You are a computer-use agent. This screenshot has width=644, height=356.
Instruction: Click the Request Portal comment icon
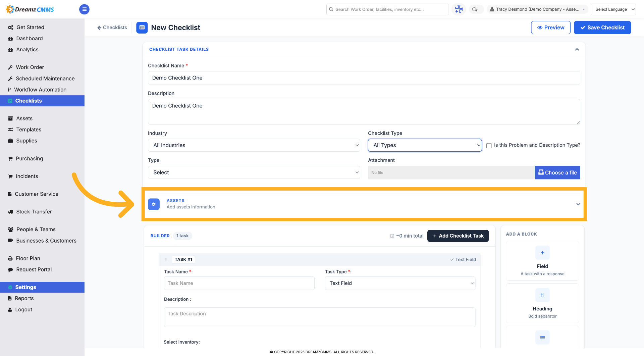(10, 269)
